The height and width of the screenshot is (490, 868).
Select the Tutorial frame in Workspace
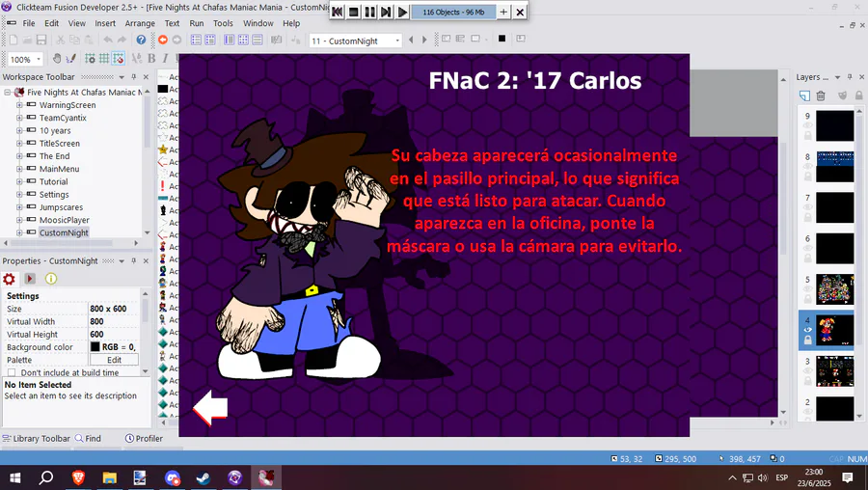coord(53,181)
